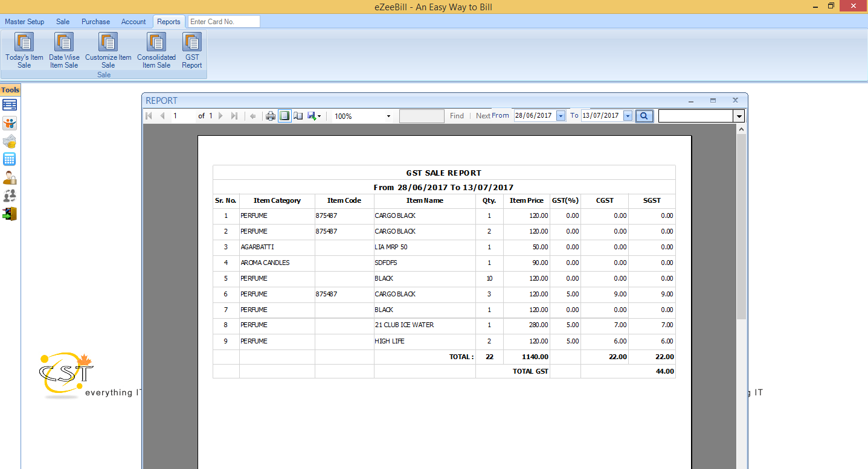This screenshot has width=868, height=469.
Task: Open page setup for report
Action: tap(298, 116)
